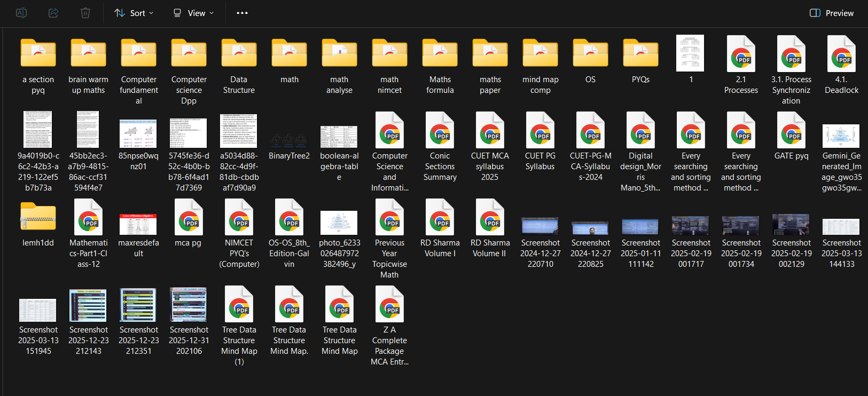This screenshot has width=868, height=396.
Task: Select 'Screenshot 2025-03-13 144133' thumbnail
Action: [841, 227]
